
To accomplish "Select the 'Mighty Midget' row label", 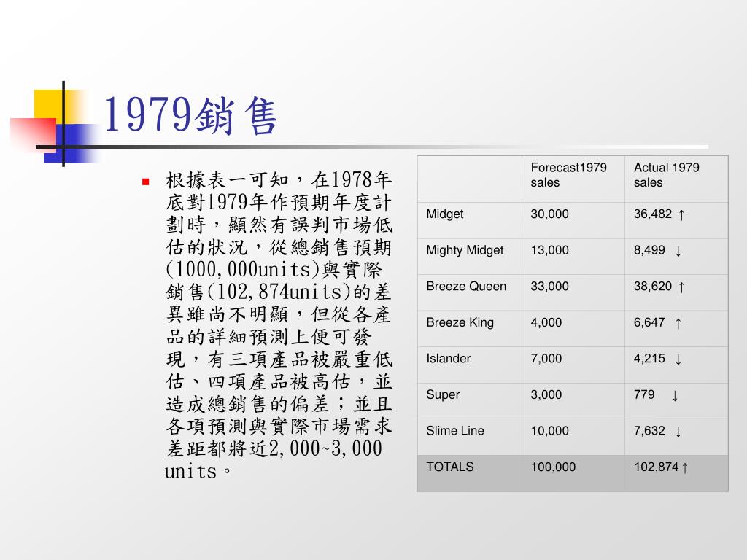I will point(465,251).
